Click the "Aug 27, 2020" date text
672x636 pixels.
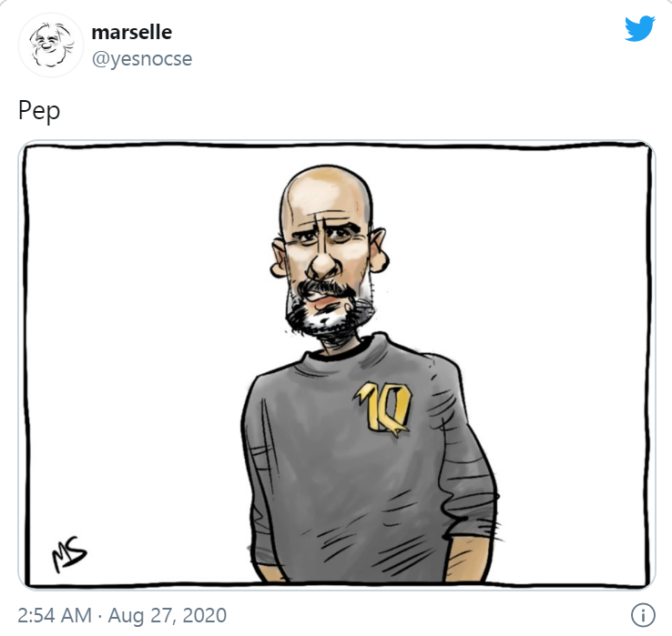coord(168,615)
